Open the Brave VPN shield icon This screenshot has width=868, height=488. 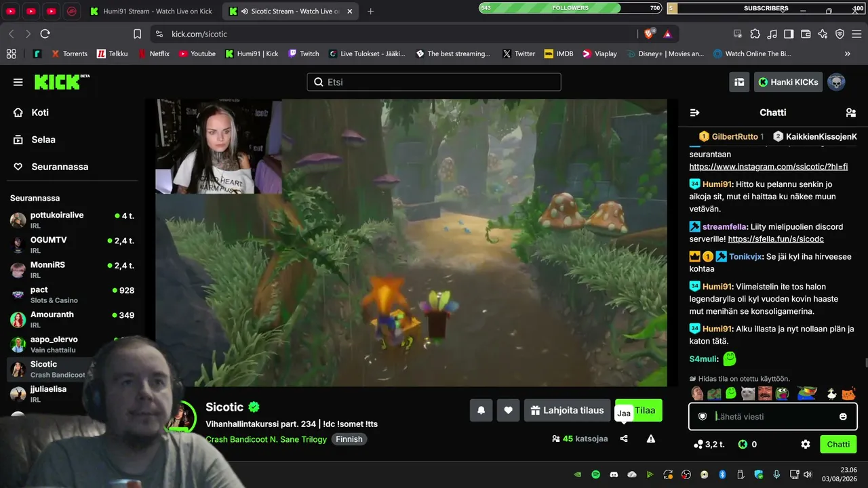pos(840,34)
